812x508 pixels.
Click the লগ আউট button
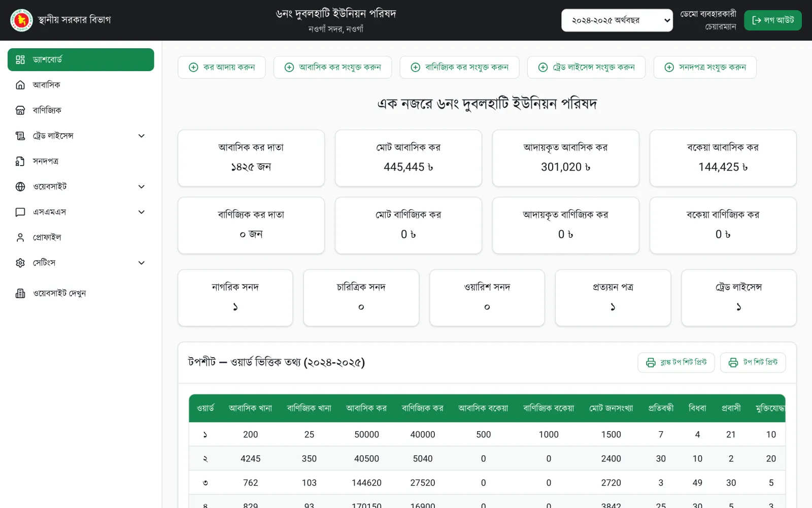773,20
